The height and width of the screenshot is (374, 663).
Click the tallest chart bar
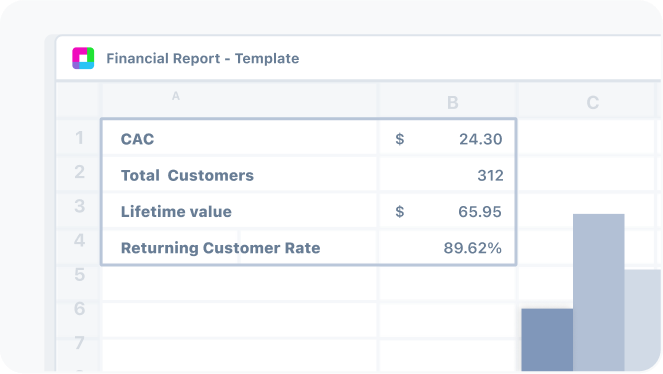coord(599,292)
